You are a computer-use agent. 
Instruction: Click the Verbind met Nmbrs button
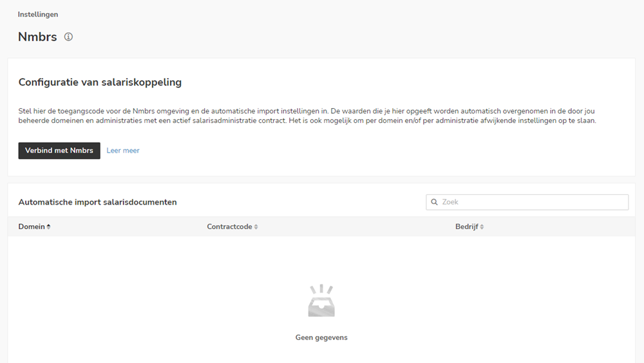59,151
